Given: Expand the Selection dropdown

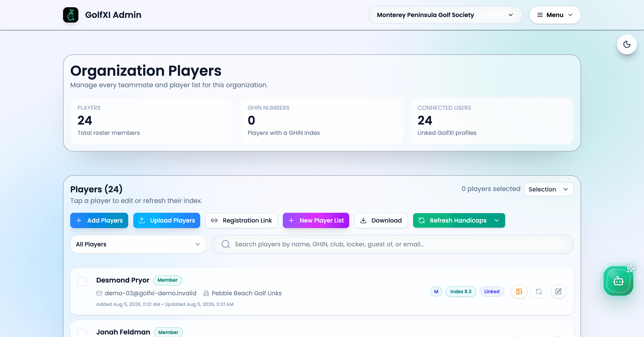Looking at the screenshot, I should click(549, 189).
